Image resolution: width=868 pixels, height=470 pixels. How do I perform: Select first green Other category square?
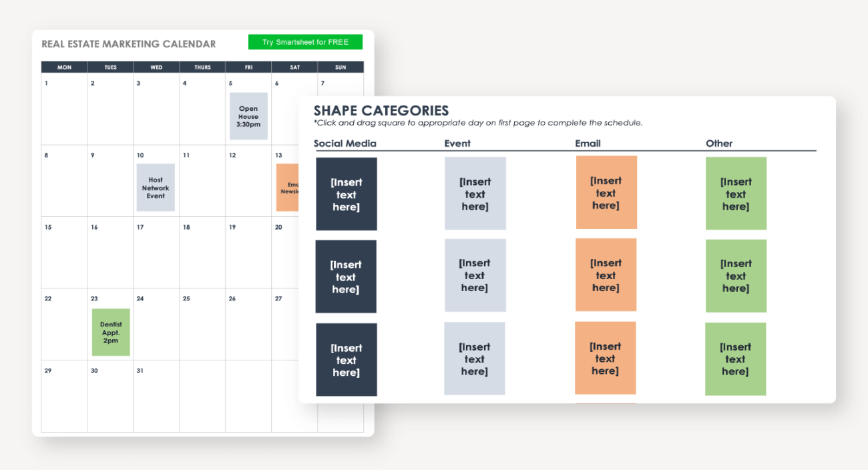pyautogui.click(x=736, y=194)
